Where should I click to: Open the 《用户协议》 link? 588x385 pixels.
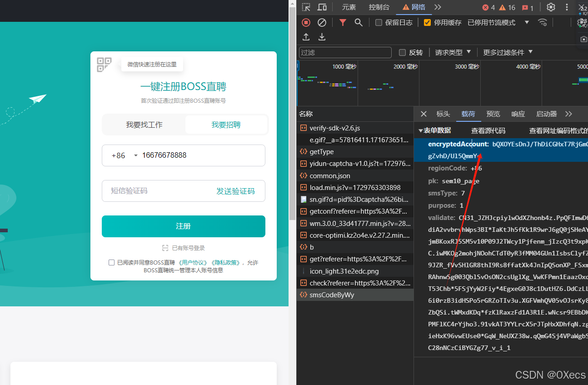[x=193, y=263]
